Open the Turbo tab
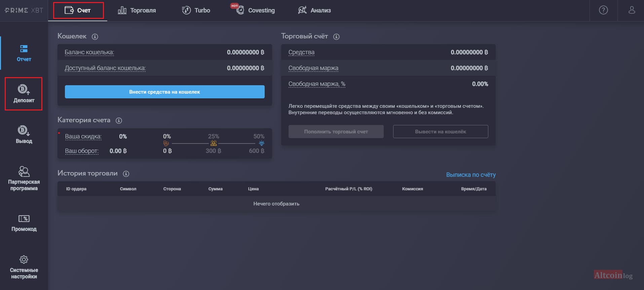The height and width of the screenshot is (290, 644). tap(196, 10)
